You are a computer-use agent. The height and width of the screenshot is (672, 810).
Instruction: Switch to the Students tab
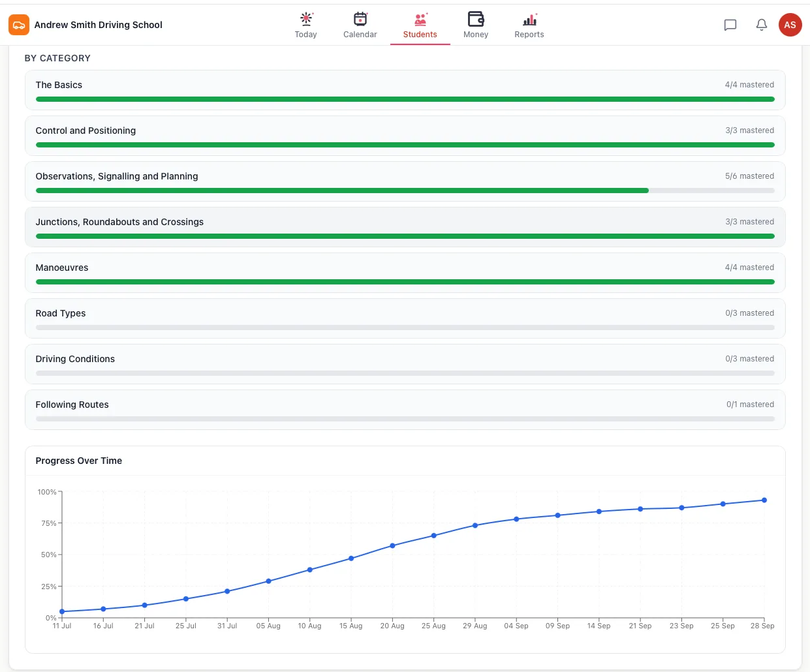pos(420,25)
